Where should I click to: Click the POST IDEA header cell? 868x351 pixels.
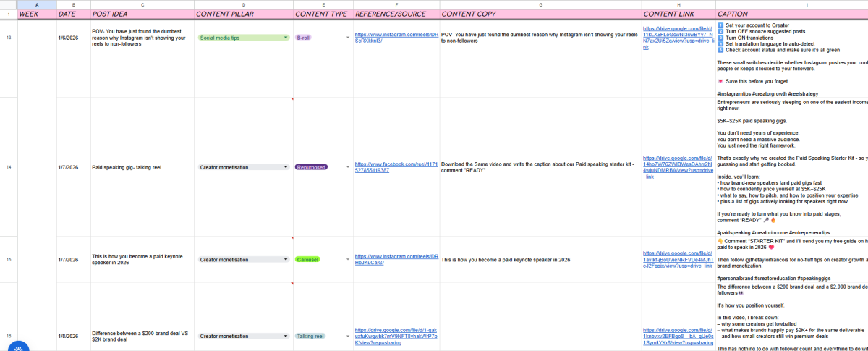[142, 14]
